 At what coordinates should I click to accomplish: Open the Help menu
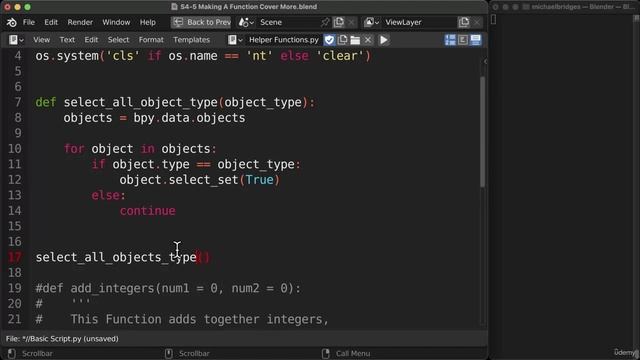click(x=147, y=22)
